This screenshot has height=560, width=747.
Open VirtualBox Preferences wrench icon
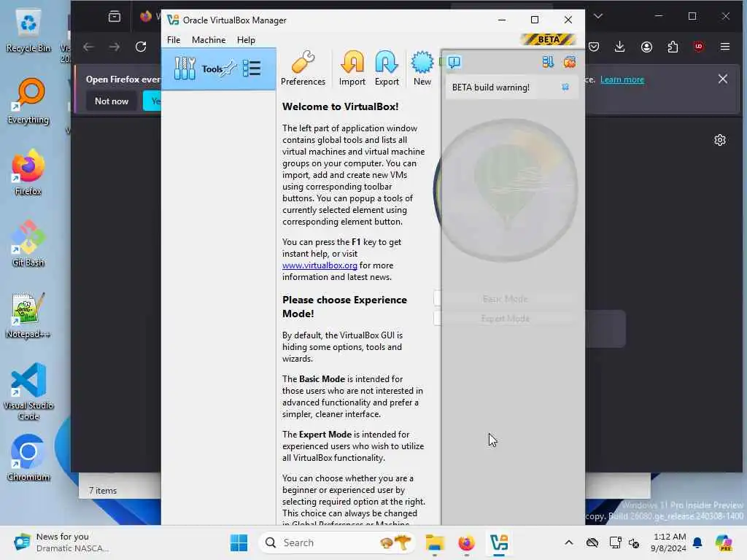click(x=303, y=68)
